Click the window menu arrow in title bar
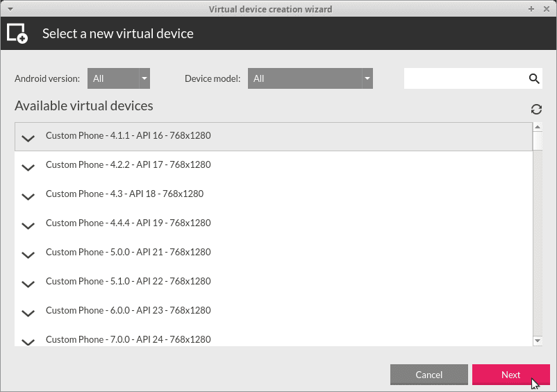 pos(10,9)
